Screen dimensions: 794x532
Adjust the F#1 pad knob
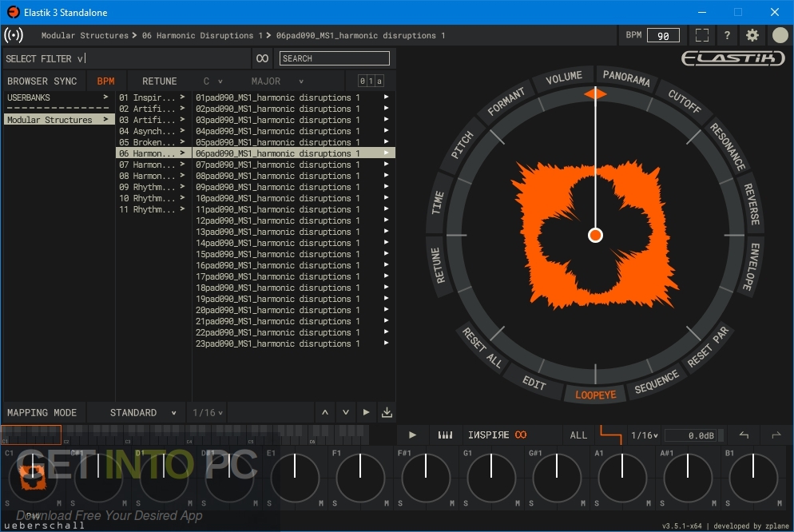coord(425,478)
